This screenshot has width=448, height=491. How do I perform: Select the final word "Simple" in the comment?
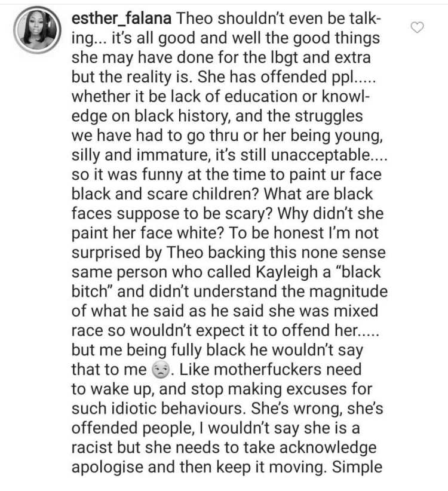click(x=357, y=467)
